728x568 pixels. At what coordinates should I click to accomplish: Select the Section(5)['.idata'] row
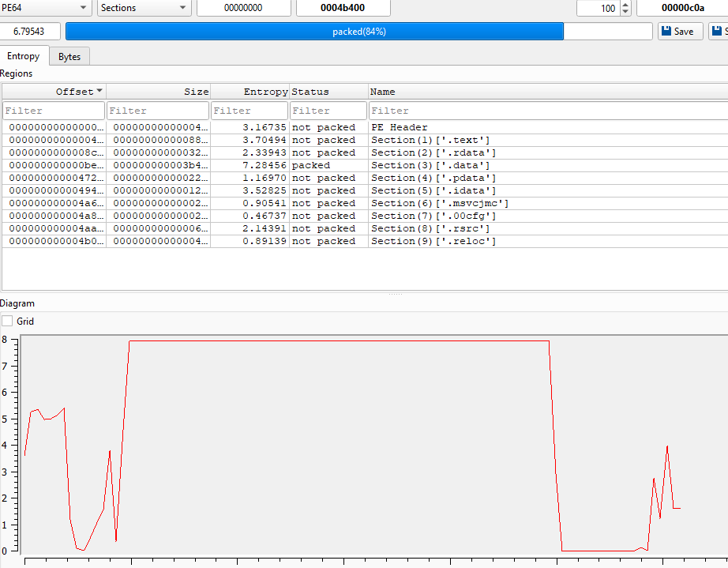click(365, 190)
